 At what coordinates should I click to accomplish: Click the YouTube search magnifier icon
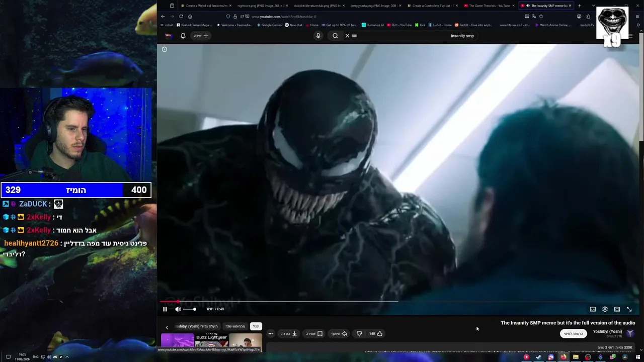click(x=335, y=36)
